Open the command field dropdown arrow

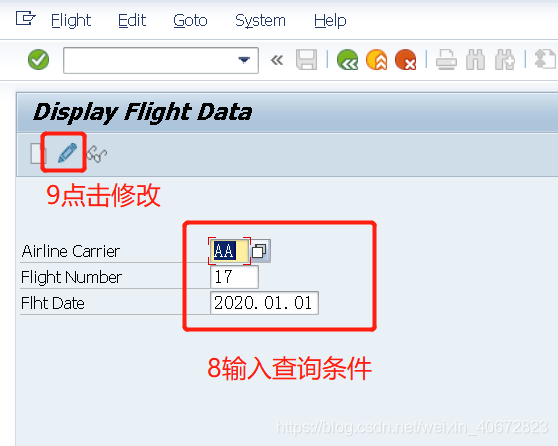244,60
